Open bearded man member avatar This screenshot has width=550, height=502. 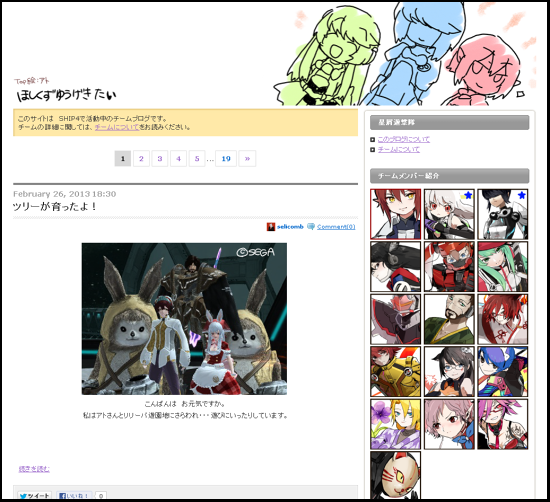click(x=449, y=319)
